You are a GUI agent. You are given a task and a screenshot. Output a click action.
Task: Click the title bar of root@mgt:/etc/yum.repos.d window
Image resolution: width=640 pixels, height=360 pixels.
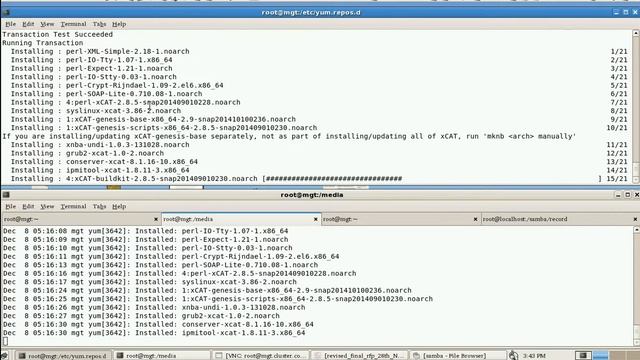311,12
